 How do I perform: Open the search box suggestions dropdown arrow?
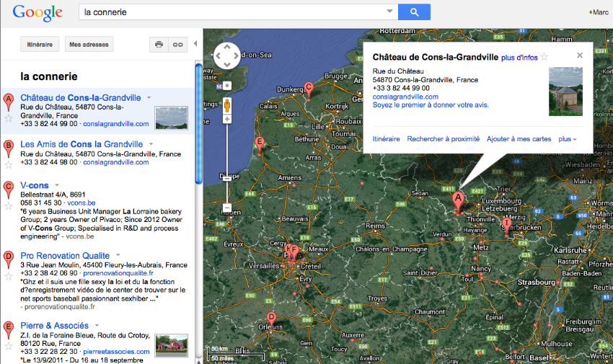tap(389, 12)
